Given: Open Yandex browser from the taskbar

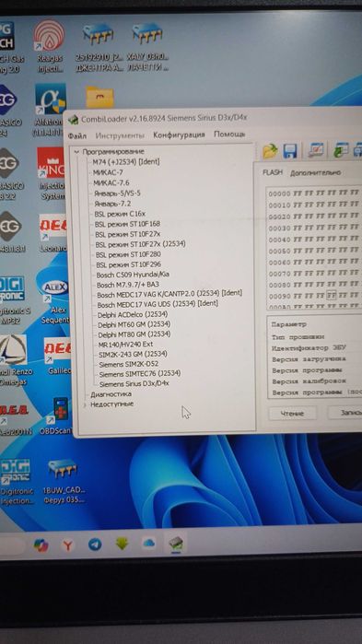Looking at the screenshot, I should (x=68, y=545).
